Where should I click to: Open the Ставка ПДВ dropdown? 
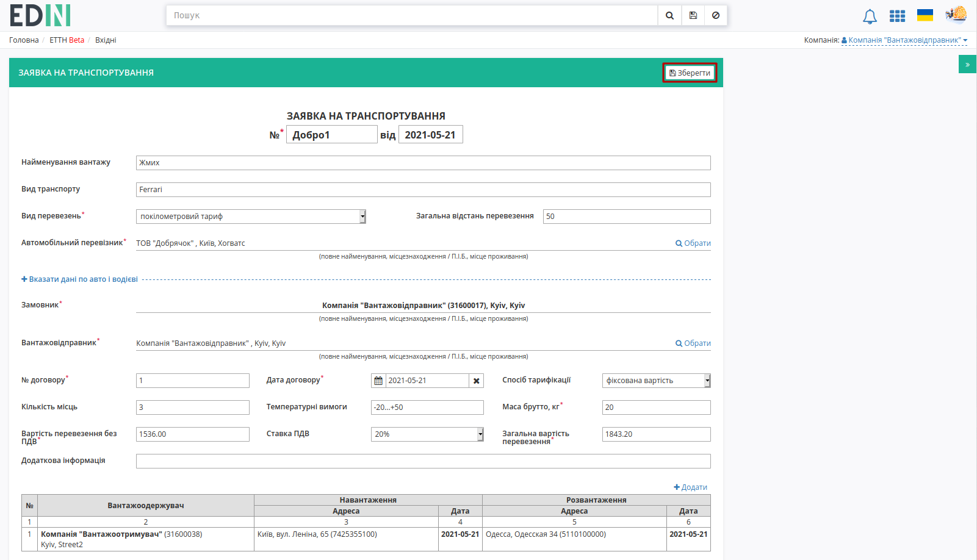coord(427,434)
